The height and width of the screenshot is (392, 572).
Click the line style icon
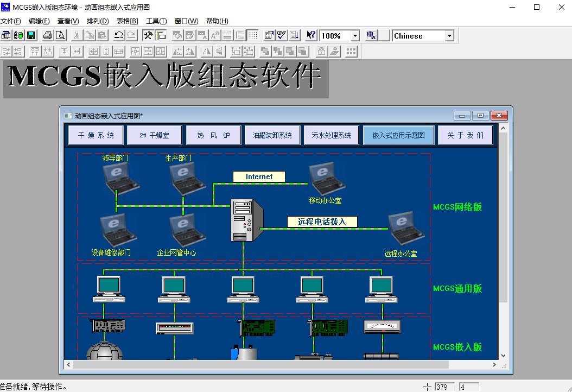tap(227, 35)
